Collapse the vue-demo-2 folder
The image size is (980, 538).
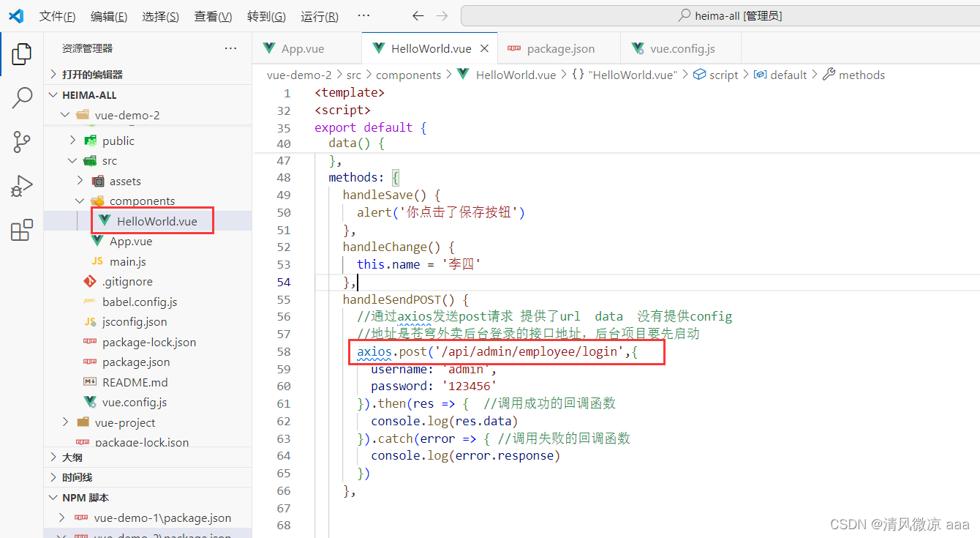click(x=148, y=115)
